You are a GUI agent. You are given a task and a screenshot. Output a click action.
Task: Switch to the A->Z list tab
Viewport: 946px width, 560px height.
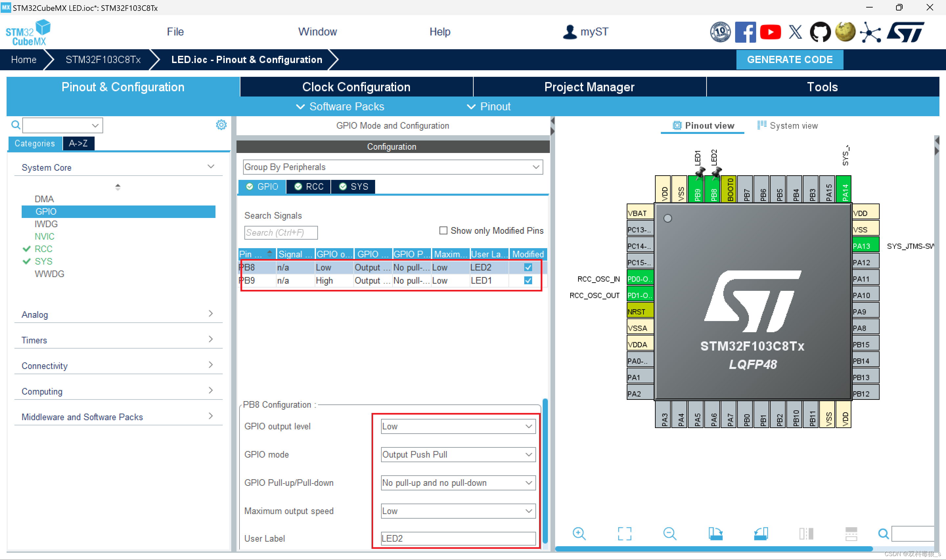[x=79, y=143]
